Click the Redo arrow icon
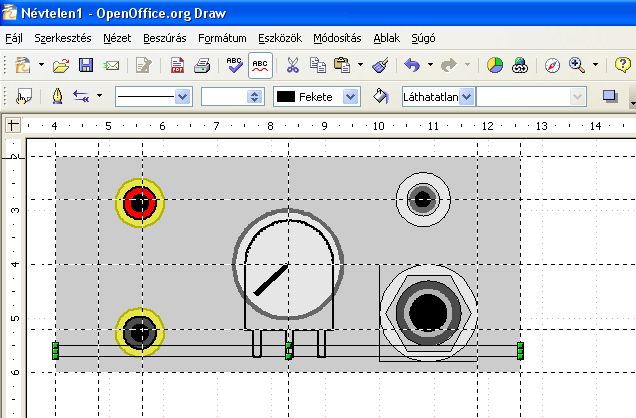636x418 pixels. (449, 65)
